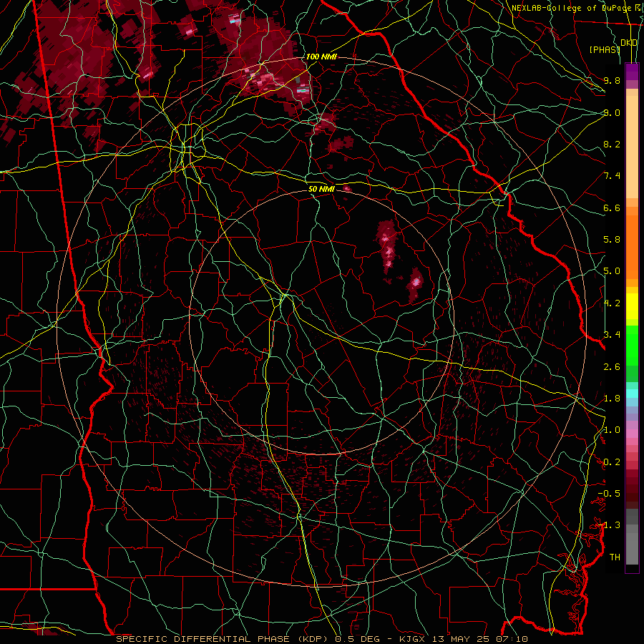Click the NEXLAB-College of DuPage credit text
This screenshot has width=644, height=644.
571,8
